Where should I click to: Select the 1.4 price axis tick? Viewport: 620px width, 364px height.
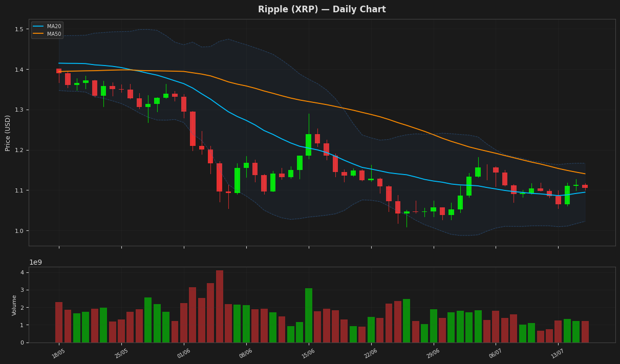pos(18,70)
